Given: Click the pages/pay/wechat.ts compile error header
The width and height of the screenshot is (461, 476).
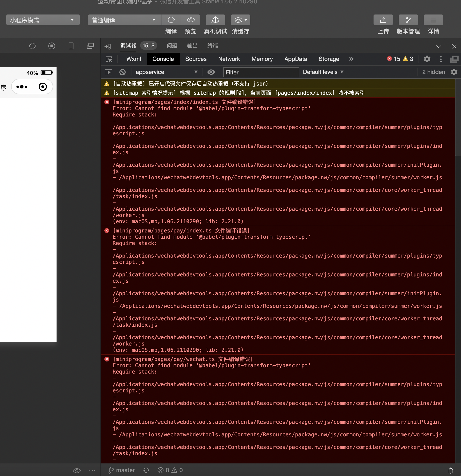Looking at the screenshot, I should (x=183, y=359).
